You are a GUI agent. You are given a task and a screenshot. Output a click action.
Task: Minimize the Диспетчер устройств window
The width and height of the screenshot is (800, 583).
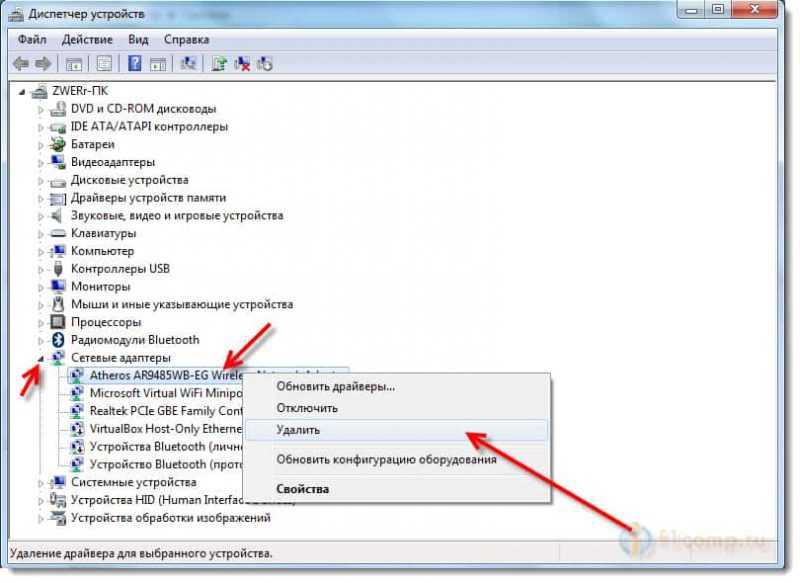pos(692,10)
